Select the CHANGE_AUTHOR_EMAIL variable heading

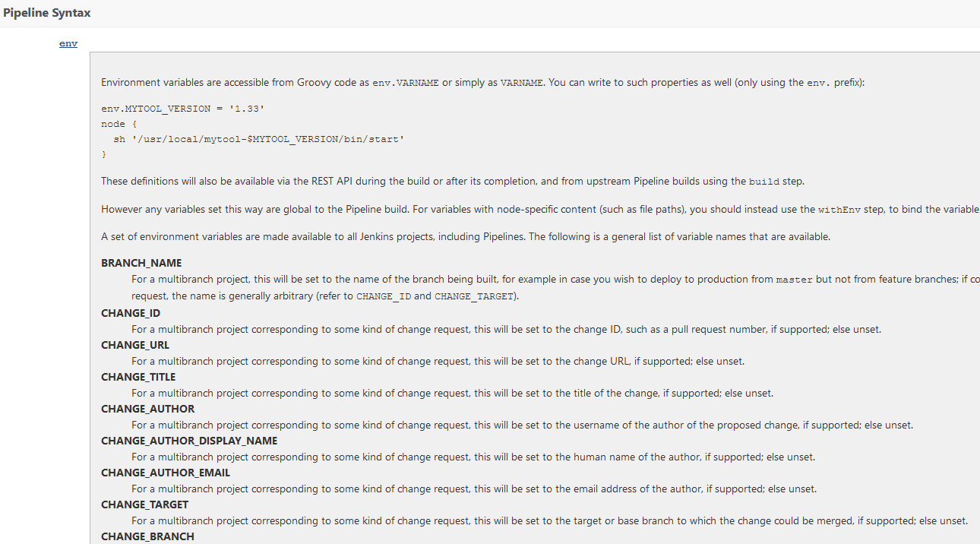point(166,473)
